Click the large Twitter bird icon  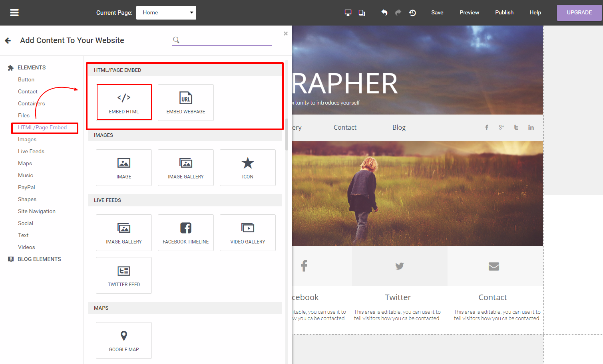(399, 266)
